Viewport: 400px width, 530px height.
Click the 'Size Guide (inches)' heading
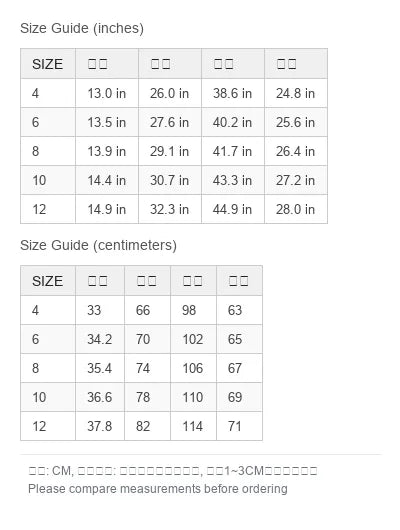click(x=82, y=28)
